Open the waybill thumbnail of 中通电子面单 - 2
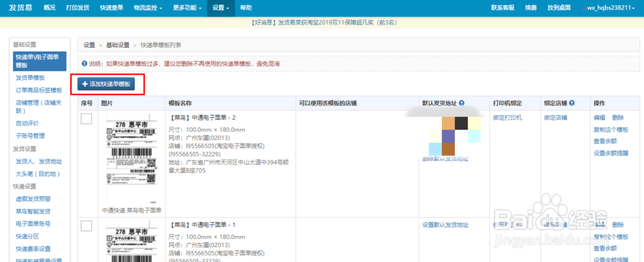The image size is (644, 262). (x=131, y=158)
